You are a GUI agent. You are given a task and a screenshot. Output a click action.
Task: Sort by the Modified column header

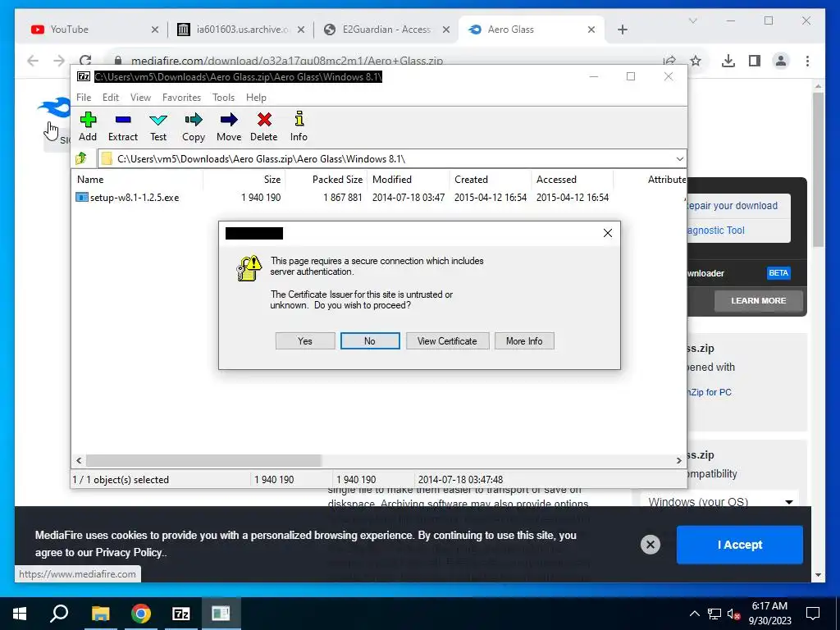pyautogui.click(x=409, y=180)
